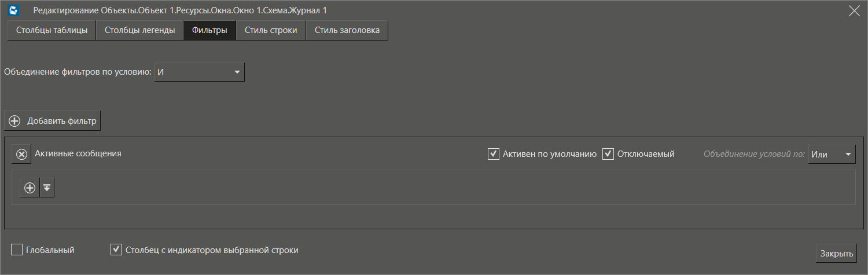
Task: Go to the Стиль строки tab
Action: 271,31
